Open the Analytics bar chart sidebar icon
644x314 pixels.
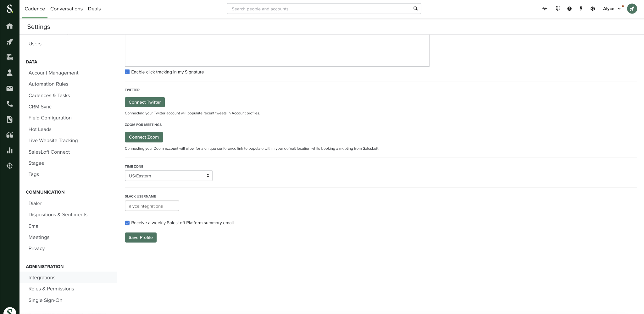[x=10, y=151]
